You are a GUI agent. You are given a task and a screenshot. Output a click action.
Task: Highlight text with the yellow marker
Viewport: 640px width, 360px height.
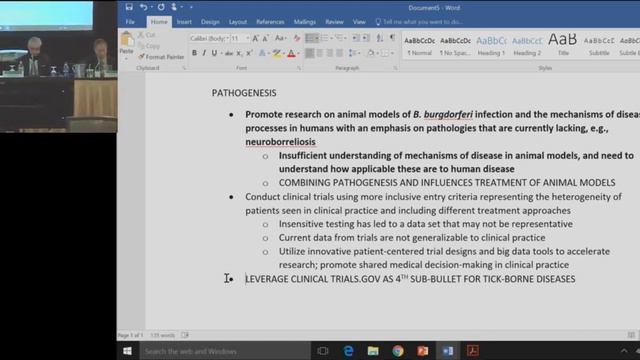tap(277, 53)
